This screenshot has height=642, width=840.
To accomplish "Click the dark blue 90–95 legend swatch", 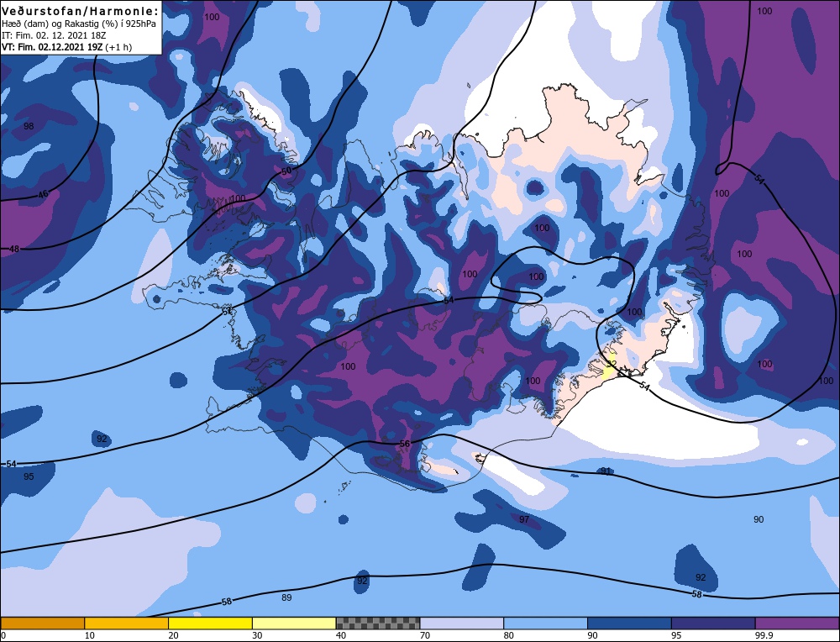I will coord(629,623).
